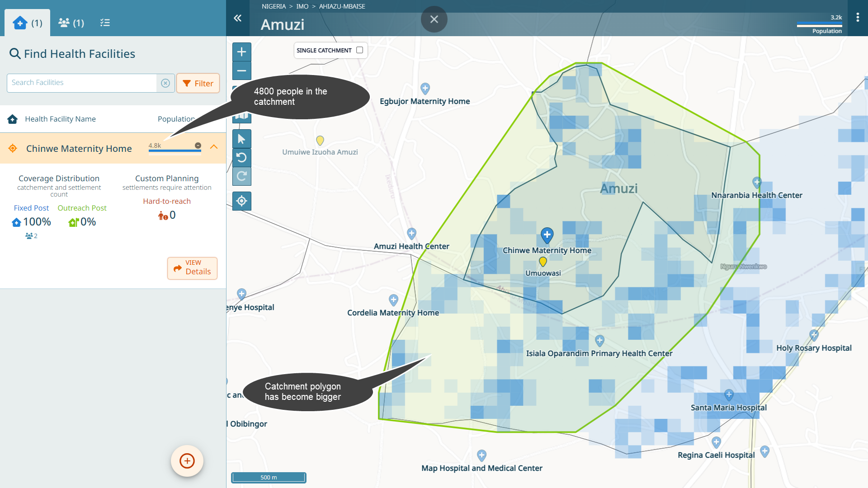Click the Find Health Facilities search icon
Viewport: 868px width, 488px height.
pyautogui.click(x=15, y=54)
